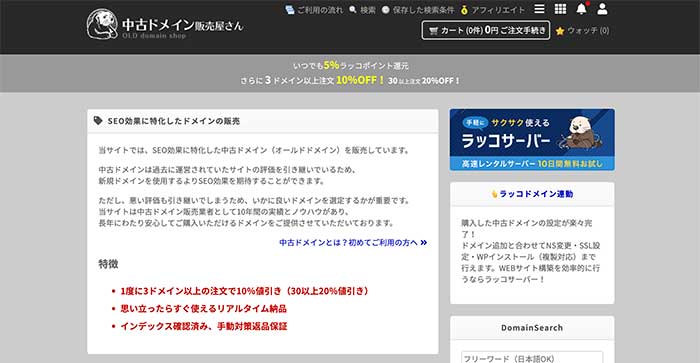Open the grid apps icon
The image size is (700, 363).
(x=560, y=9)
